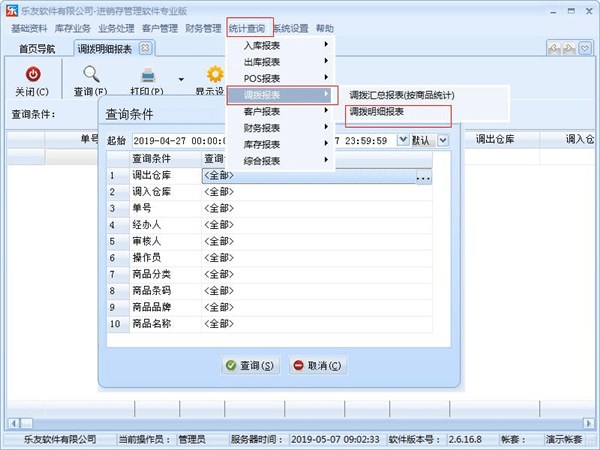Click the 演示帐套 status bar entry
The height and width of the screenshot is (450, 600).
click(x=564, y=439)
